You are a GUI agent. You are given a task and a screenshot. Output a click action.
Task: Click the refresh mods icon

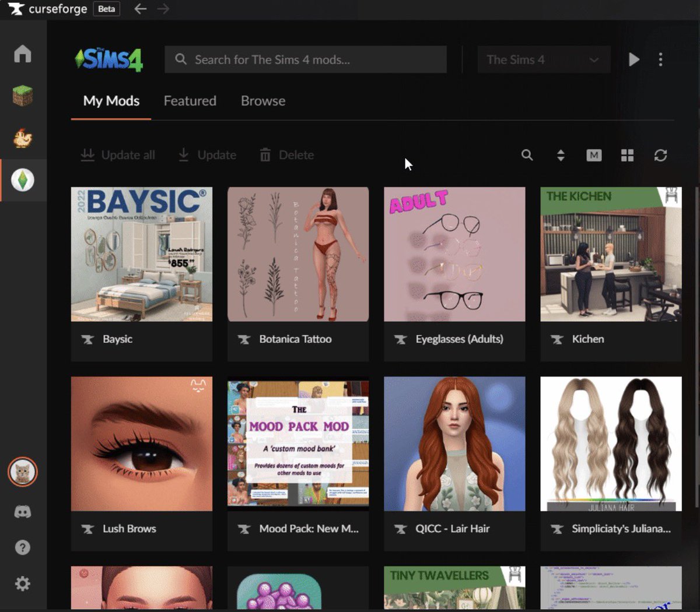pos(660,155)
